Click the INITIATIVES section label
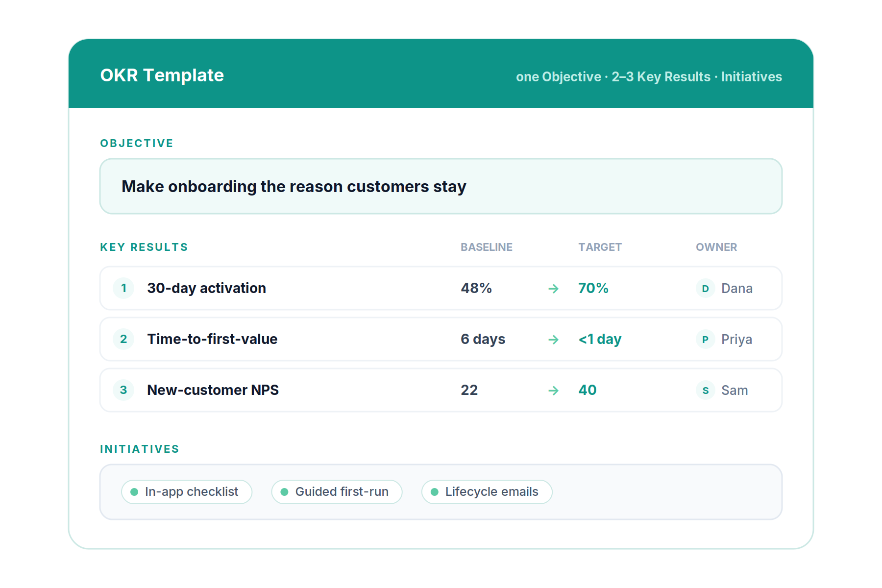This screenshot has height=588, width=882. 140,449
